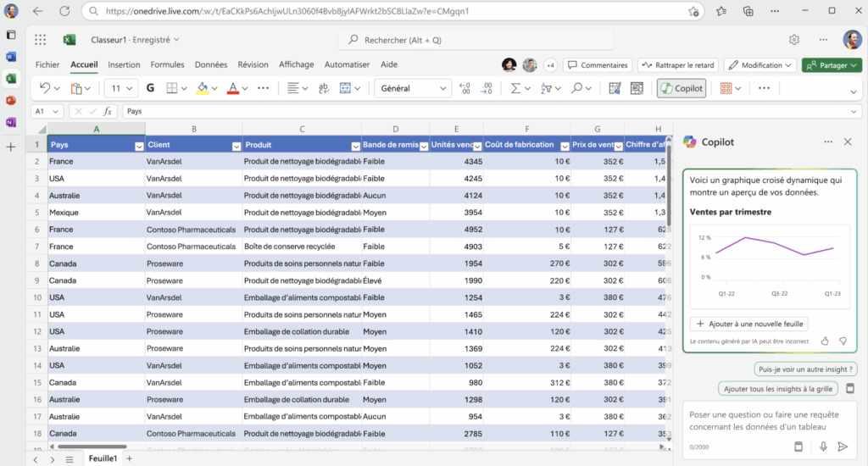Click Ajouter à une nouvelle feuille
The width and height of the screenshot is (868, 466).
[749, 324]
